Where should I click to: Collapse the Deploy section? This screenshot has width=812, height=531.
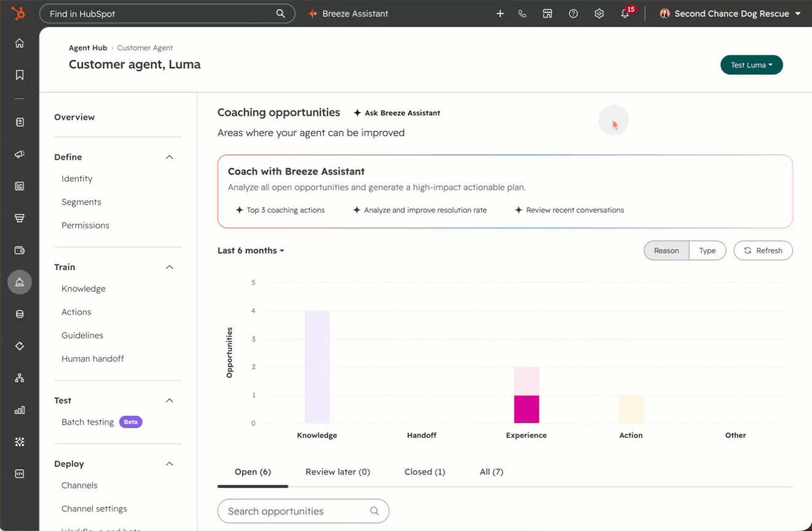click(x=170, y=464)
